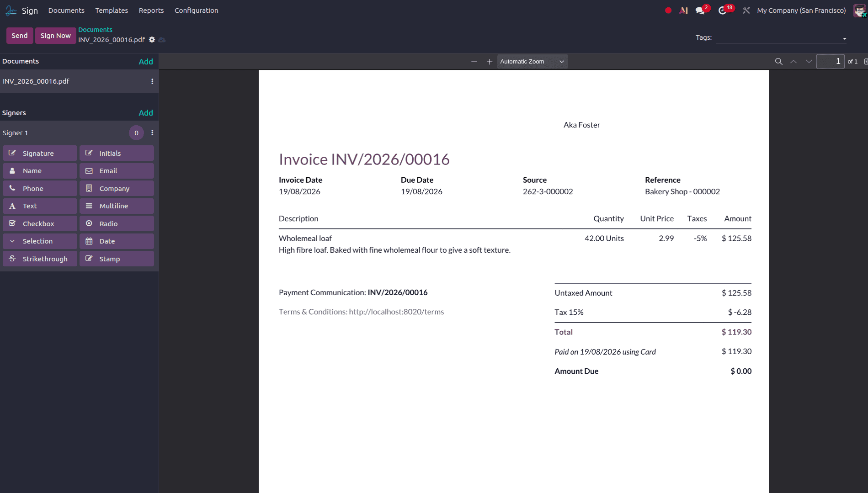Viewport: 868px width, 493px height.
Task: Open Signer 1 options menu
Action: pos(152,133)
